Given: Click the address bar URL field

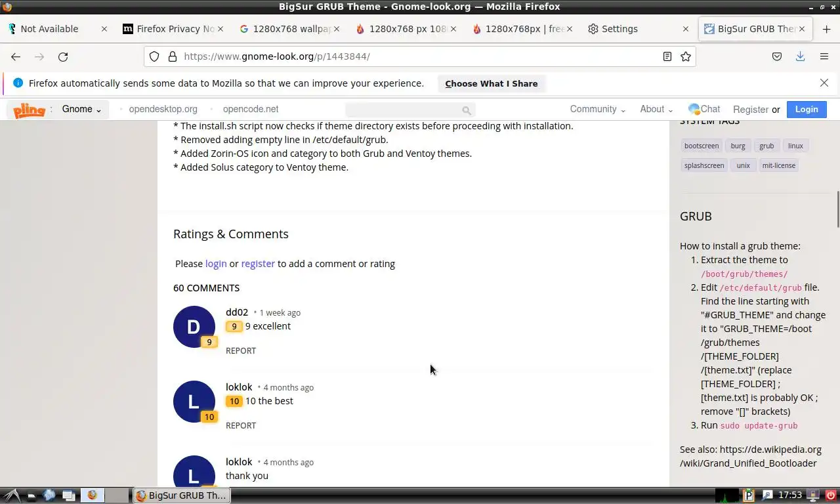Looking at the screenshot, I should [420, 56].
